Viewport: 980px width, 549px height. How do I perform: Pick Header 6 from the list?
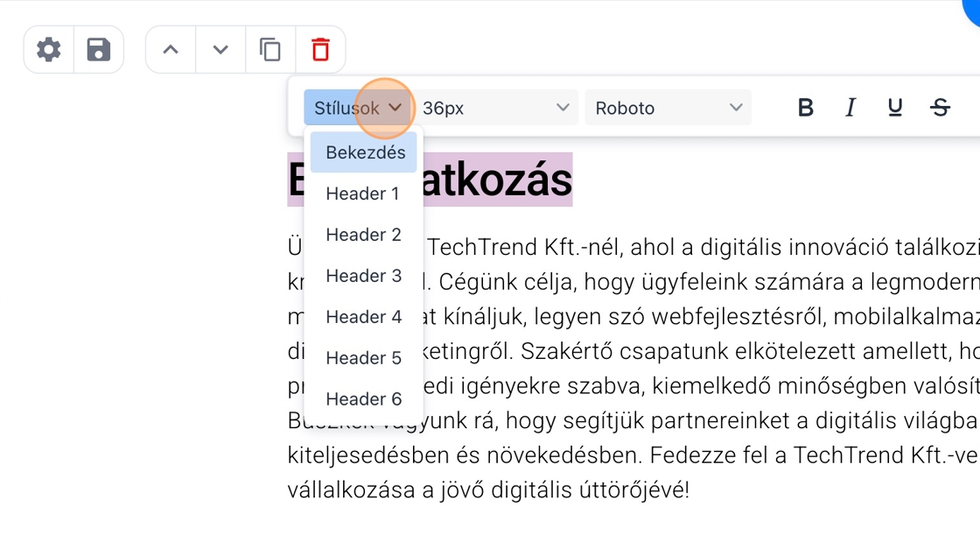tap(362, 399)
